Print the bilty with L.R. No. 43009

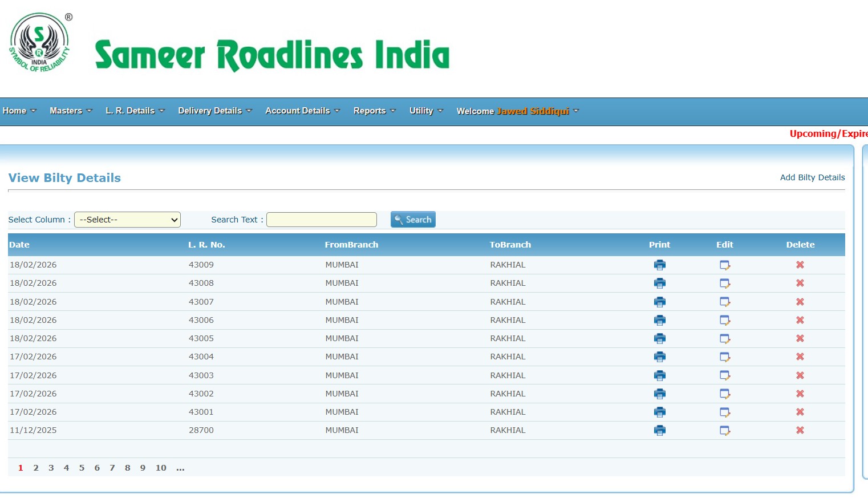(x=659, y=265)
